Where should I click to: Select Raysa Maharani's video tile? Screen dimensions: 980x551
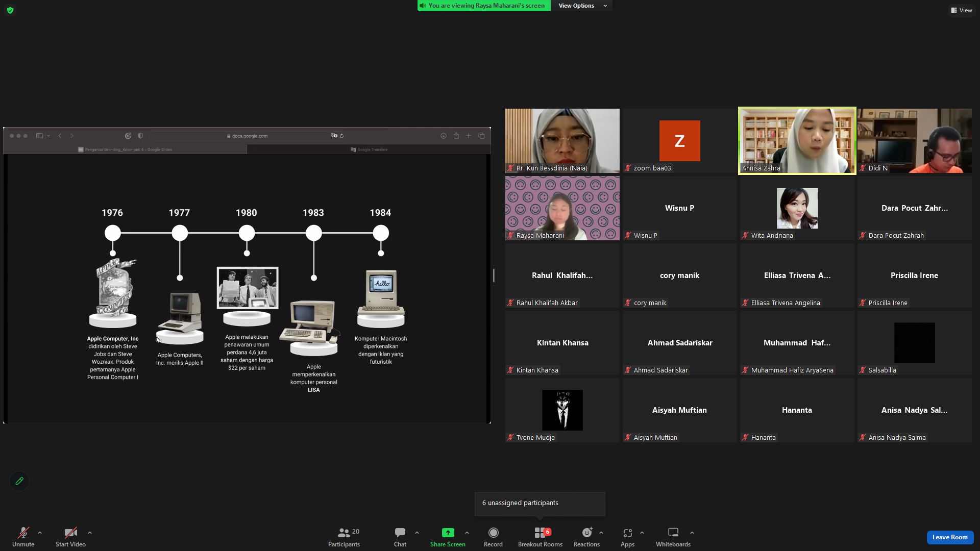click(x=562, y=208)
